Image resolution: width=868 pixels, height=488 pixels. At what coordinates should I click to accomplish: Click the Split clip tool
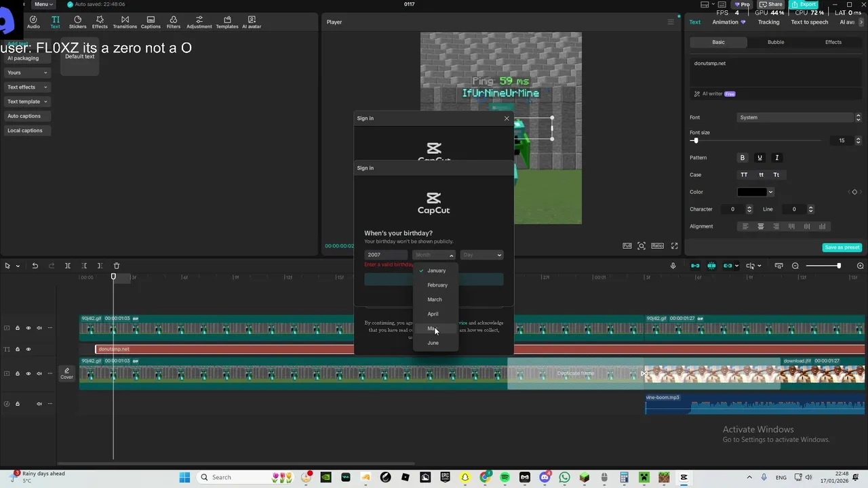click(67, 266)
